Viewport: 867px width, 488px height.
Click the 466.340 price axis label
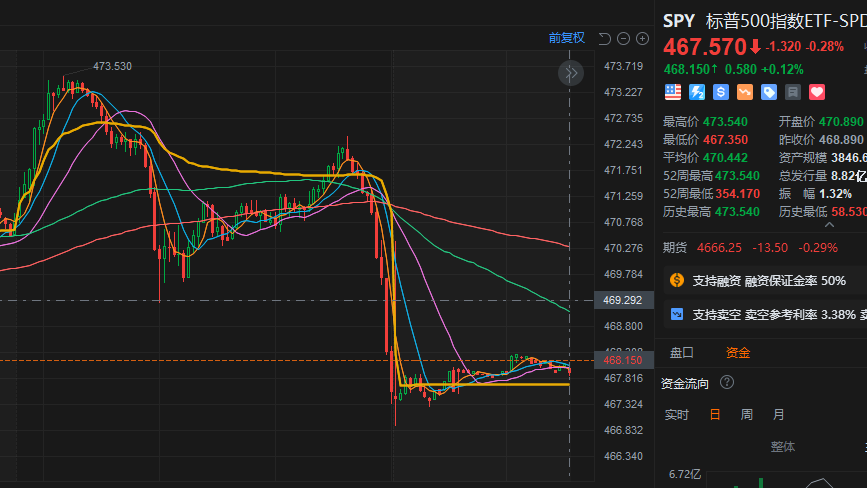(624, 456)
